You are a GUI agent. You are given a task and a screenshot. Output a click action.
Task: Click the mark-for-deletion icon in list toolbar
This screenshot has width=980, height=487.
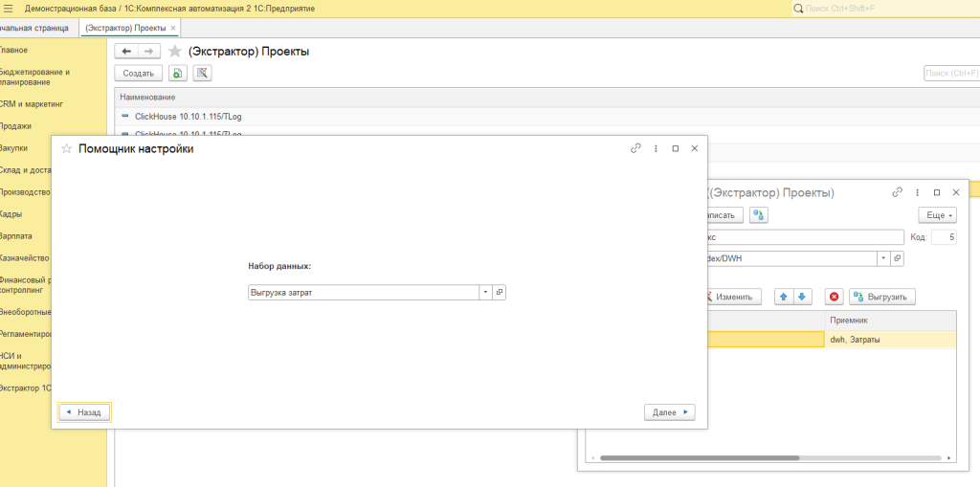(202, 73)
